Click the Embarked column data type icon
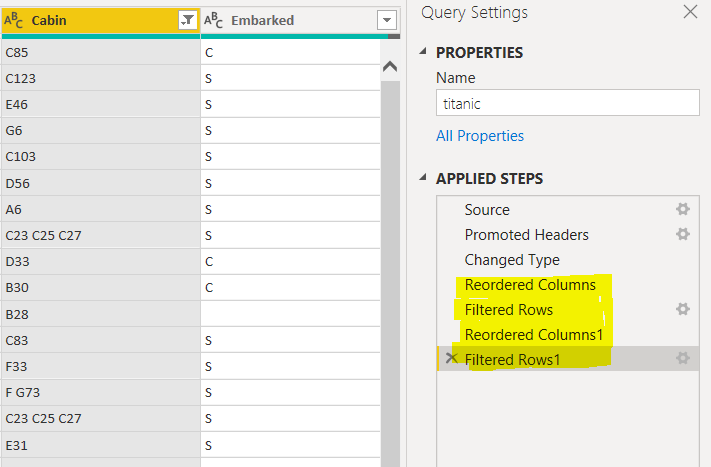Screen dimensions: 711x467 pos(214,20)
